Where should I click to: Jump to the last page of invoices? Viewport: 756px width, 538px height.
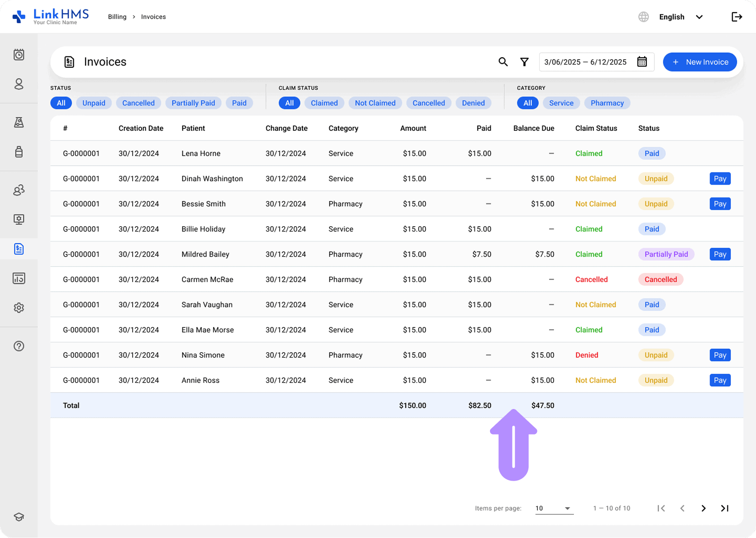[724, 508]
